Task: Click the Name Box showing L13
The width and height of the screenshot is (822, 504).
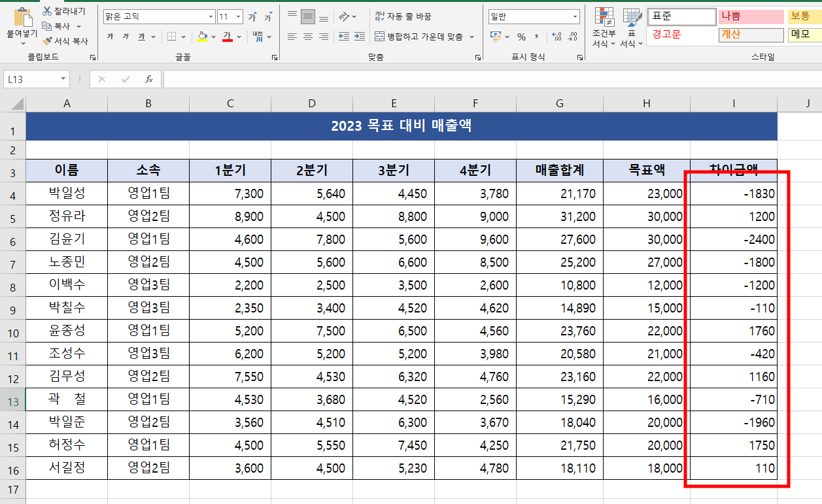Action: point(31,79)
